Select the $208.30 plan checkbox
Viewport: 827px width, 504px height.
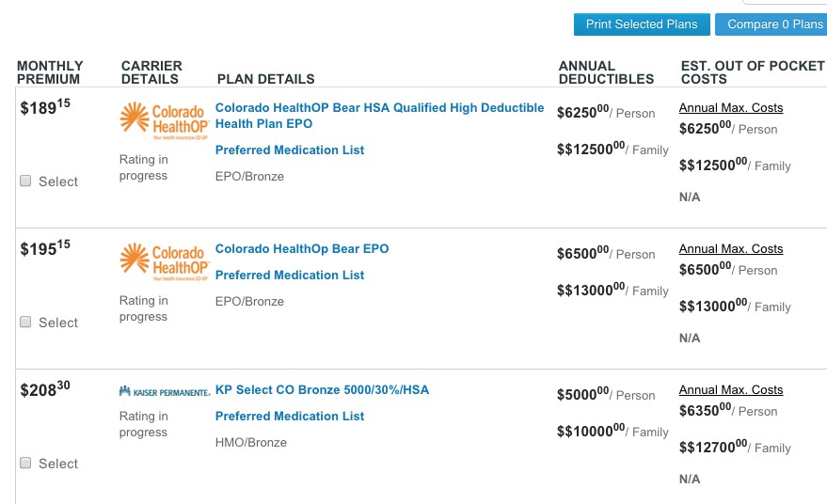(25, 464)
